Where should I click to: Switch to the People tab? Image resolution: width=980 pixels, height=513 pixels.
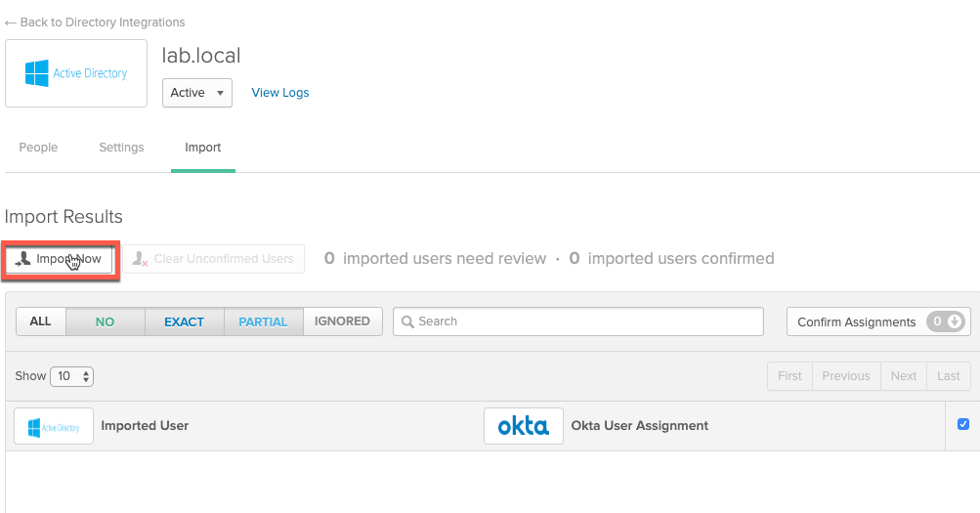(x=38, y=148)
